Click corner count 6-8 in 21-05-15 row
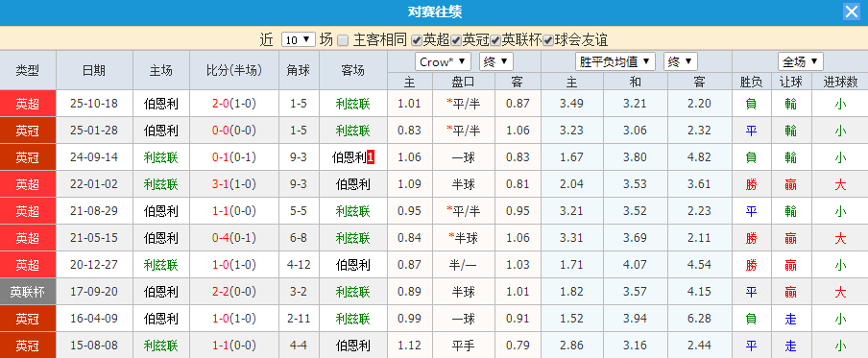The height and width of the screenshot is (358, 868). (x=299, y=238)
